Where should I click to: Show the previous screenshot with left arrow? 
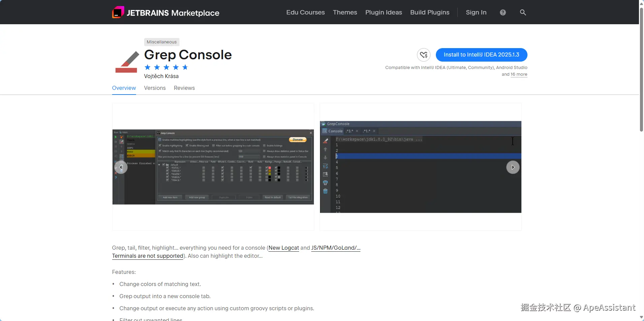(121, 167)
